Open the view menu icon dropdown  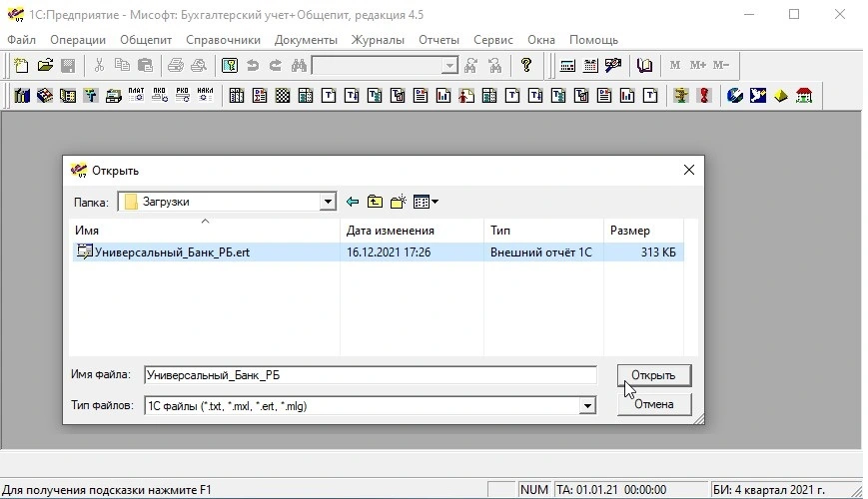click(426, 202)
